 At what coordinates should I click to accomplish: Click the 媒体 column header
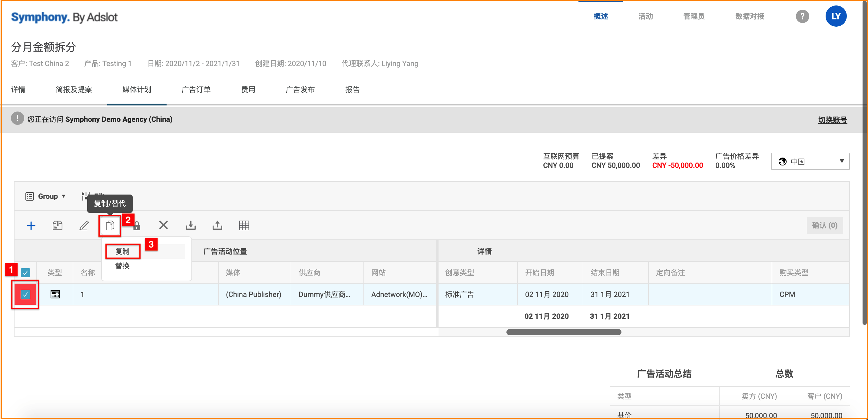coord(254,272)
